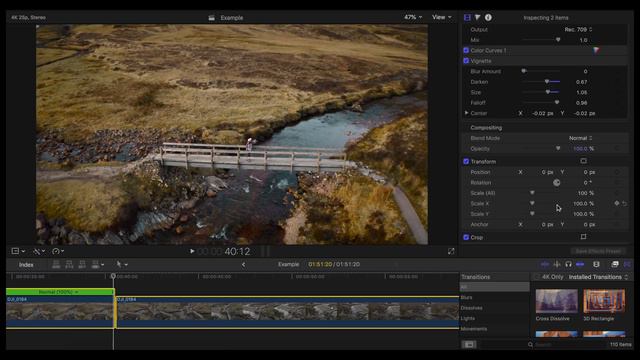The width and height of the screenshot is (640, 360).
Task: Open the Video inspector tab icon
Action: (x=467, y=18)
